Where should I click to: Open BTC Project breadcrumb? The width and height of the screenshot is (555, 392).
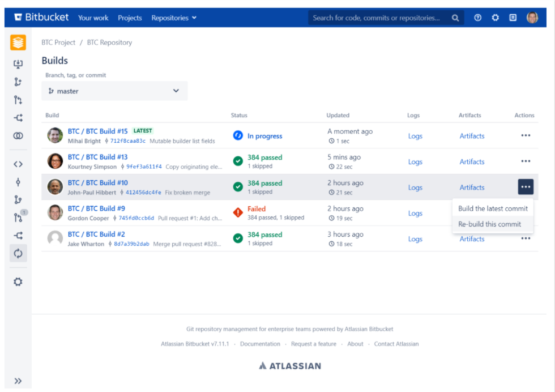point(58,42)
